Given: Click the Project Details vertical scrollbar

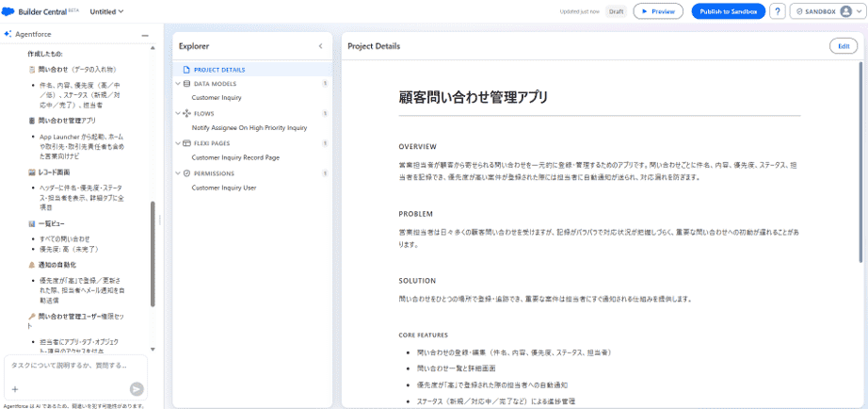Looking at the screenshot, I should (860, 161).
